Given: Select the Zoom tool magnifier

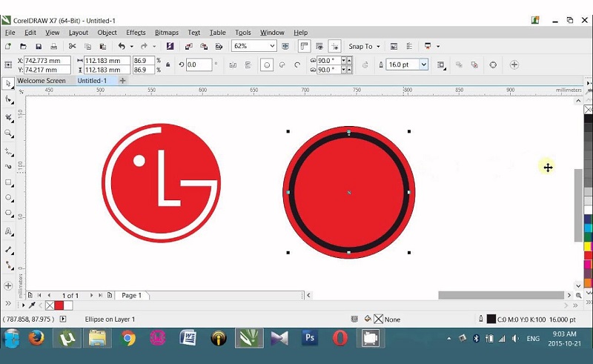Looking at the screenshot, I should pos(8,133).
